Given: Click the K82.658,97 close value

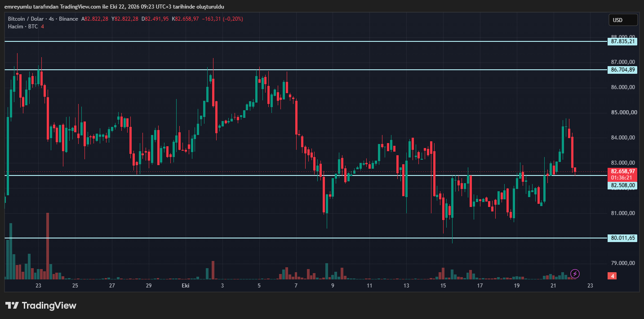Looking at the screenshot, I should pos(185,19).
